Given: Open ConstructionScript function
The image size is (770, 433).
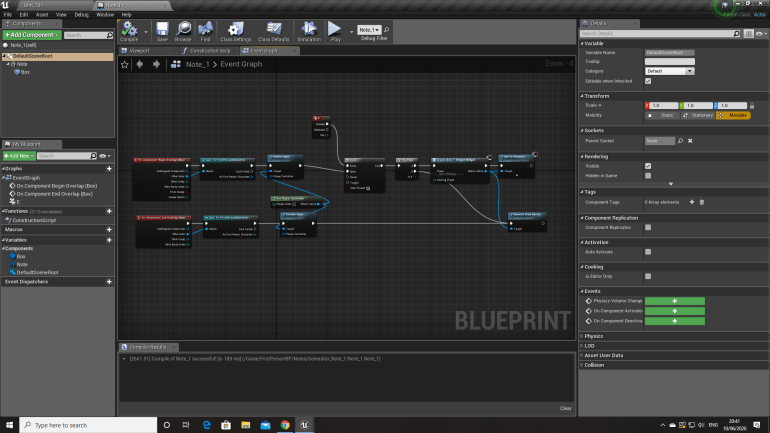Looking at the screenshot, I should (x=34, y=220).
